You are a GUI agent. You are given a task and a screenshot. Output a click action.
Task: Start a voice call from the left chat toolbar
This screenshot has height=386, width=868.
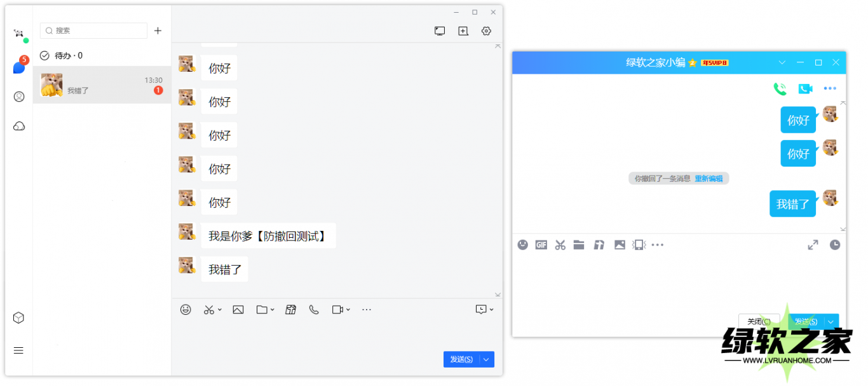[314, 310]
